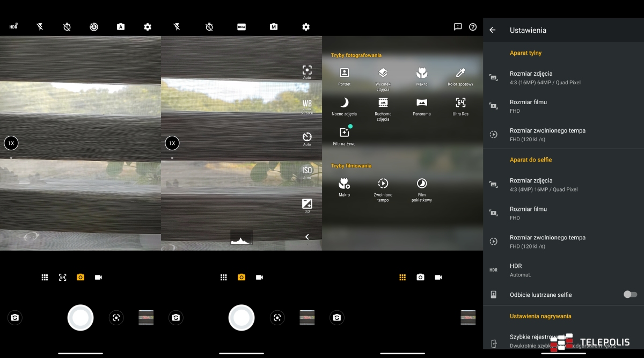644x358 pixels.
Task: Adjust exposure compensation 0.0 control
Action: coord(307,204)
